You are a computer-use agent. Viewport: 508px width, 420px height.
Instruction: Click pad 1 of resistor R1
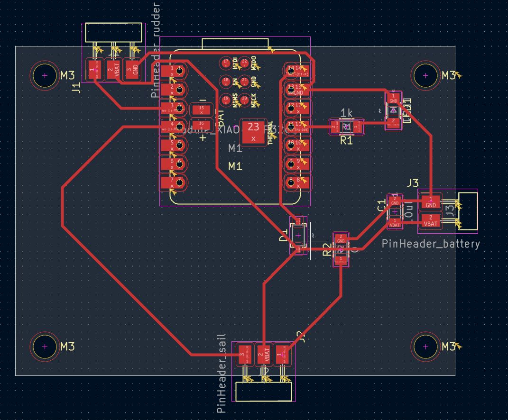tap(358, 126)
